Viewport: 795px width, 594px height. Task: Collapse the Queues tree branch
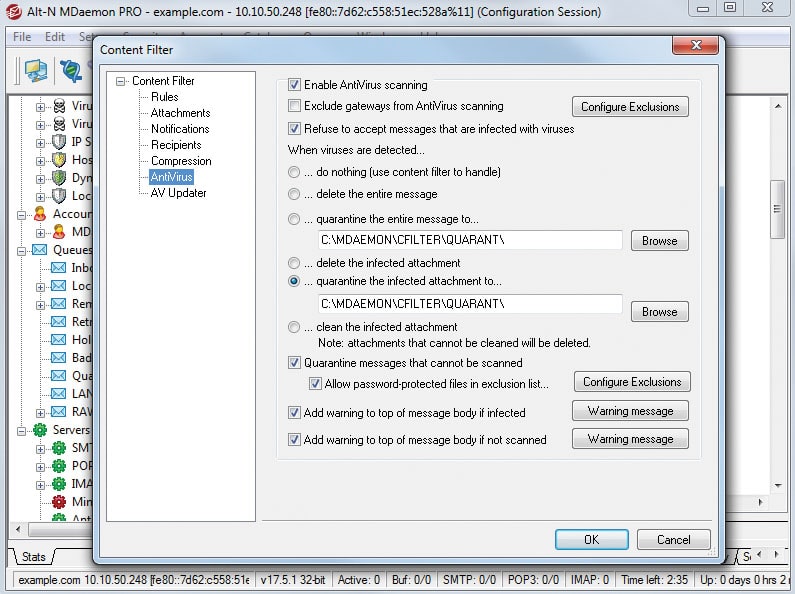click(x=21, y=251)
